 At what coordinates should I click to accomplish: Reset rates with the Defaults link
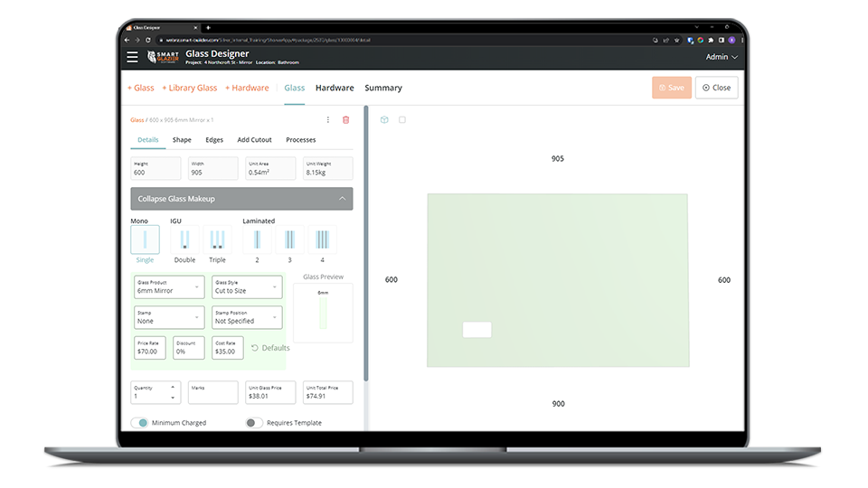click(270, 348)
